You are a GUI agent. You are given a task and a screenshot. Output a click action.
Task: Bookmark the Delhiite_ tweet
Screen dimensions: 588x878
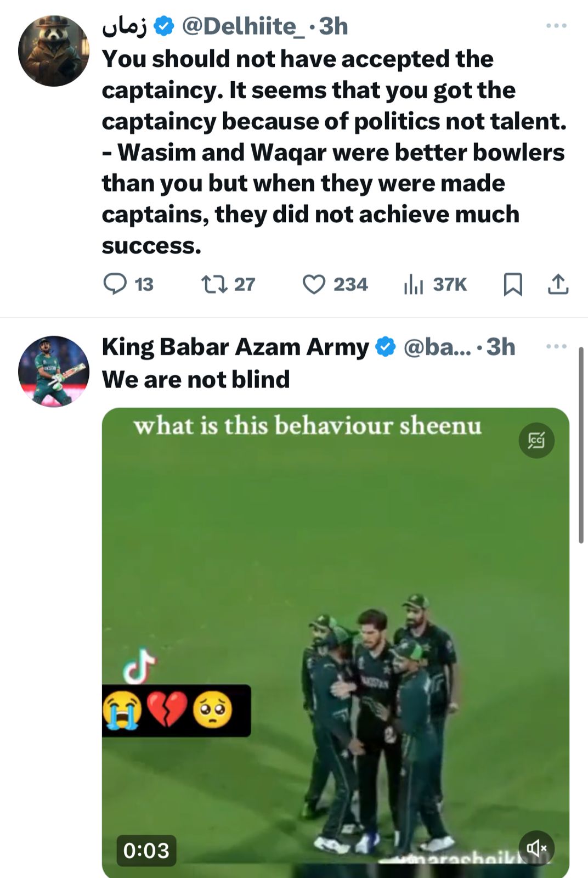pyautogui.click(x=513, y=284)
